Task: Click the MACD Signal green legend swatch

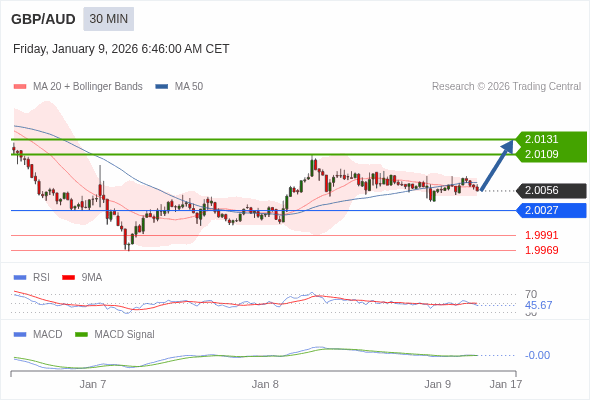Action: coord(81,335)
